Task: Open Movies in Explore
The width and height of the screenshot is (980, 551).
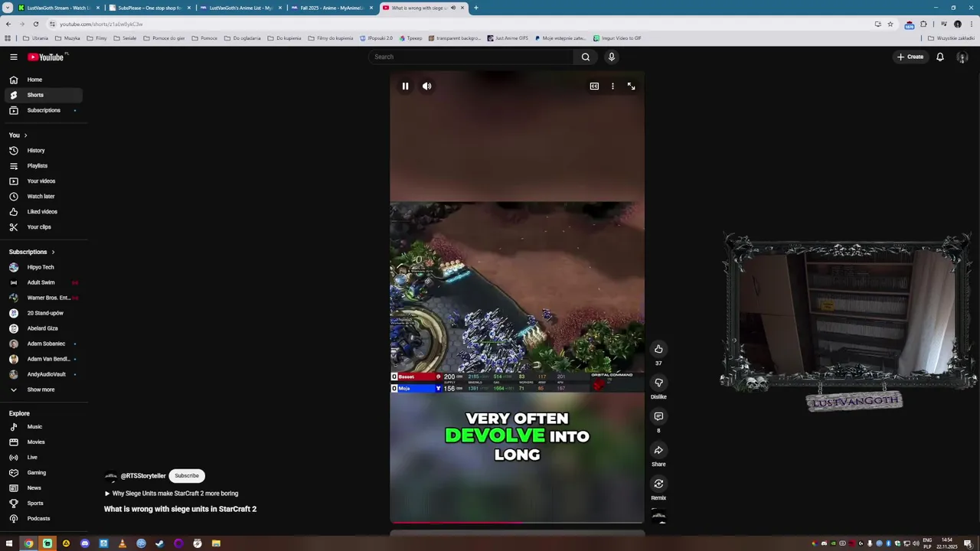Action: [42, 442]
